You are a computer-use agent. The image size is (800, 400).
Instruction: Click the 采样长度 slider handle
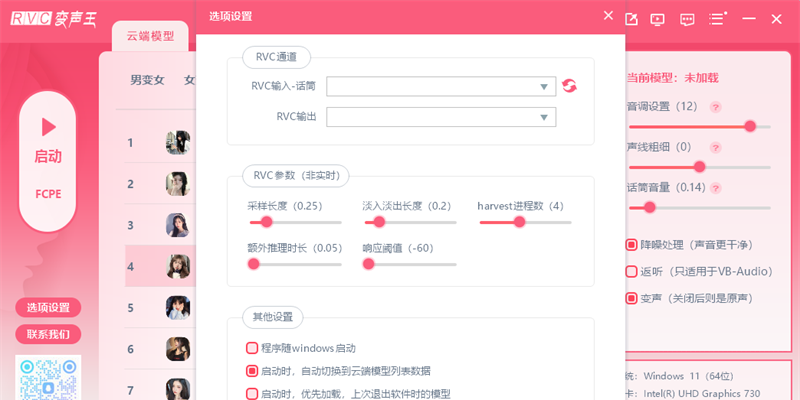click(267, 222)
